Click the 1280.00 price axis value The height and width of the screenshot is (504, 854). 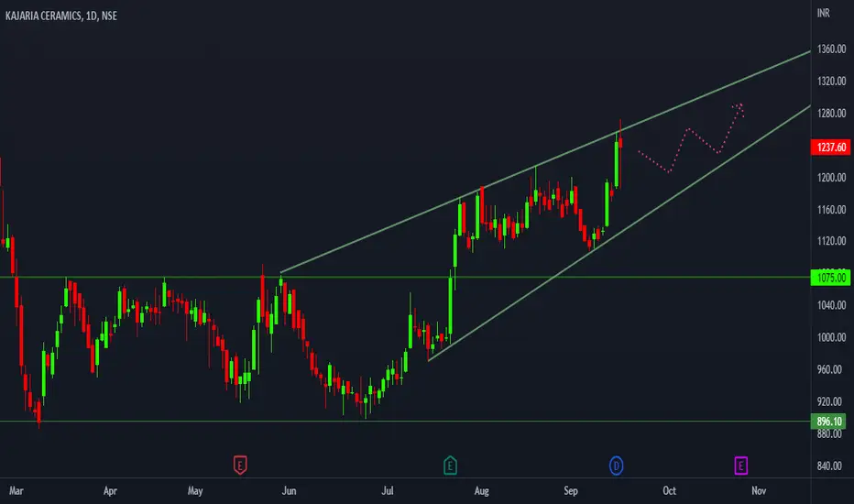831,114
